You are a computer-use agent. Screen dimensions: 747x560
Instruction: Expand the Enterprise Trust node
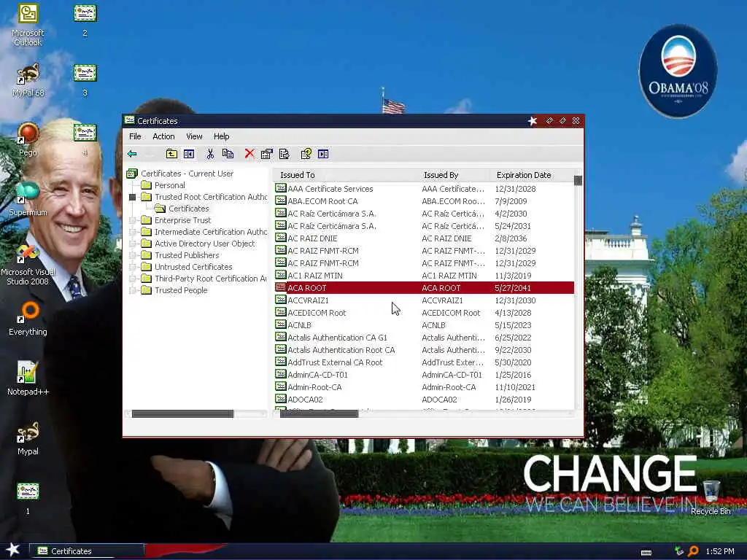click(x=133, y=220)
